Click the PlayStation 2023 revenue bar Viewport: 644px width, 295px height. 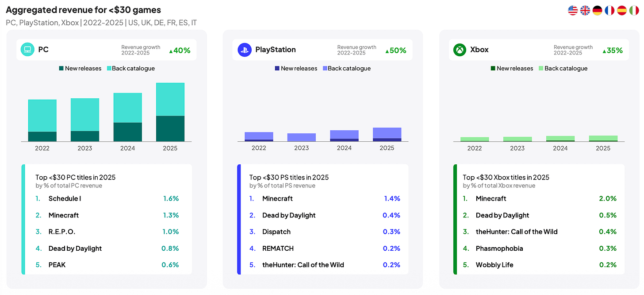coord(302,137)
